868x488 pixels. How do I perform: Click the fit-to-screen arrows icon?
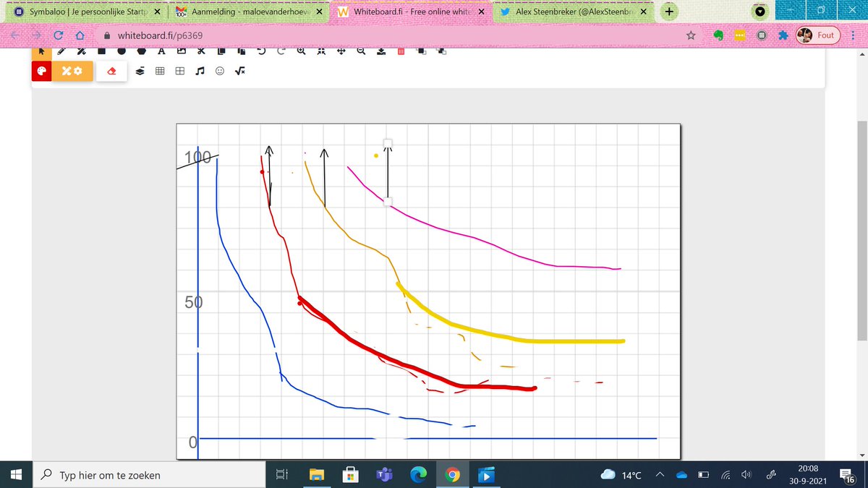[x=320, y=51]
